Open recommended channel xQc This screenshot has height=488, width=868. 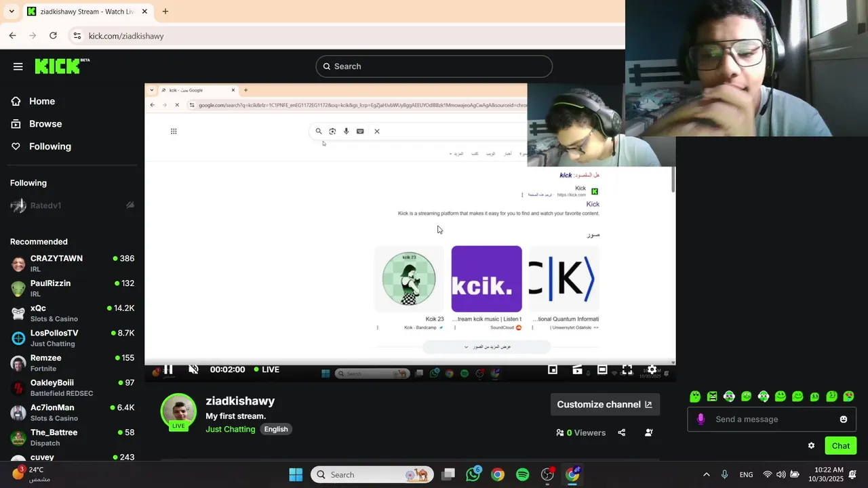click(72, 313)
